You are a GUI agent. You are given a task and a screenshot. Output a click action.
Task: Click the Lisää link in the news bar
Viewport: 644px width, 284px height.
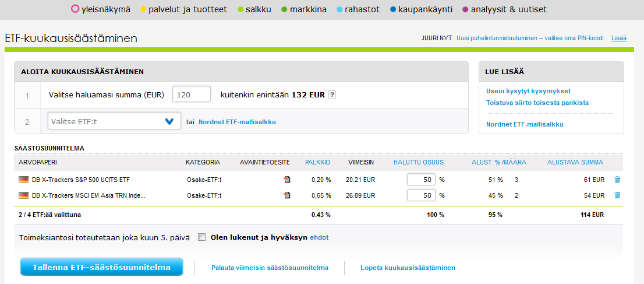point(619,38)
